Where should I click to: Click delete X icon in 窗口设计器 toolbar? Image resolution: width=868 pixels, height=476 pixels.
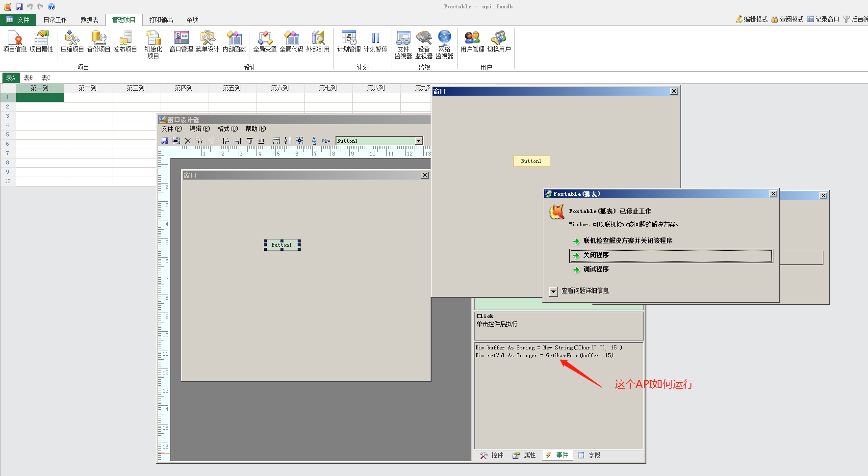187,141
